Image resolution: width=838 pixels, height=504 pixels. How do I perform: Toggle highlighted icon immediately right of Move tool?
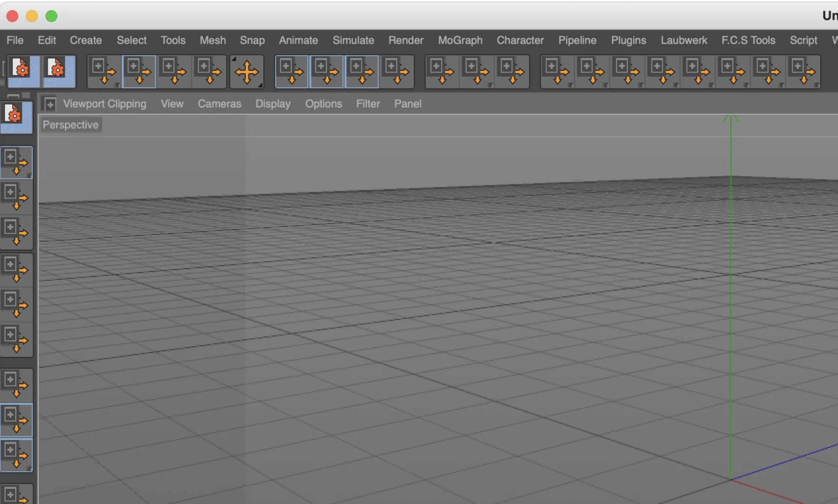[292, 72]
